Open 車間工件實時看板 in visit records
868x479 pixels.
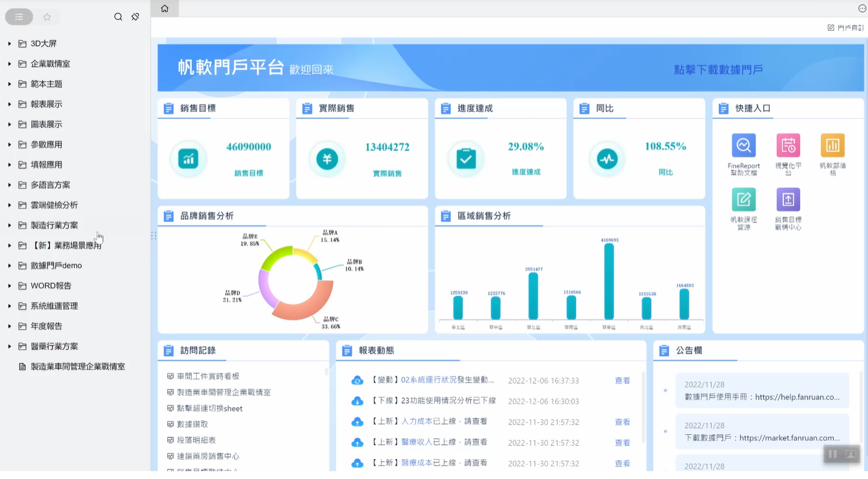208,376
